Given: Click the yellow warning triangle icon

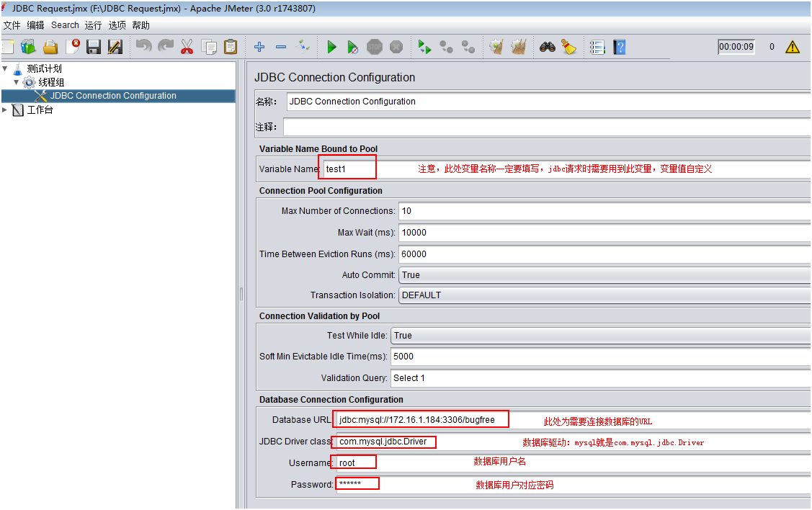Looking at the screenshot, I should [793, 48].
